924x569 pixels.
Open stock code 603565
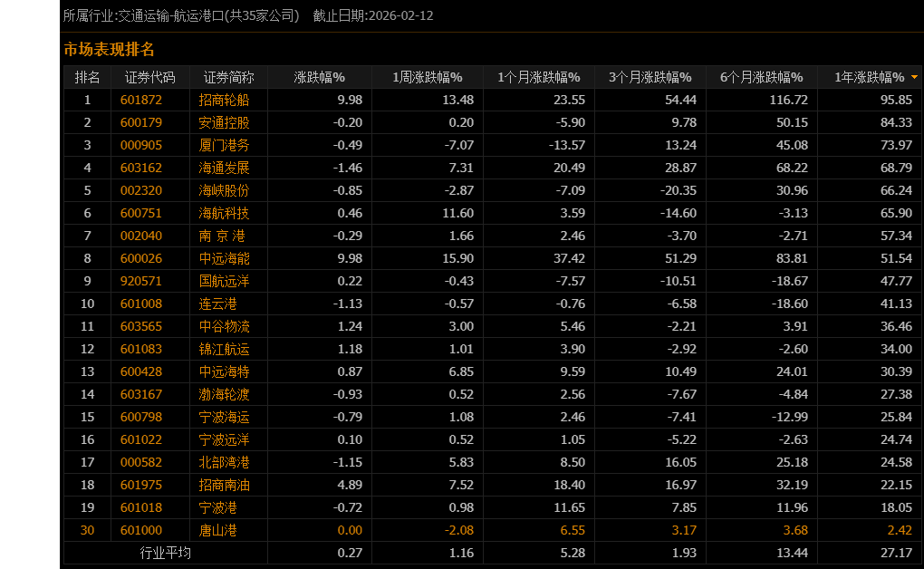[x=140, y=327]
